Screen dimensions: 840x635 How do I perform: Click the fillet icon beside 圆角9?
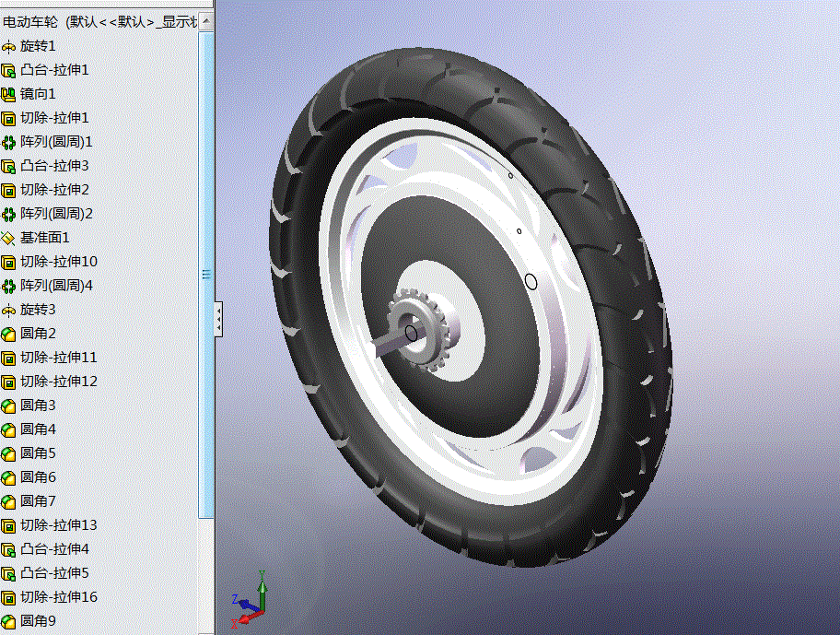tap(8, 621)
